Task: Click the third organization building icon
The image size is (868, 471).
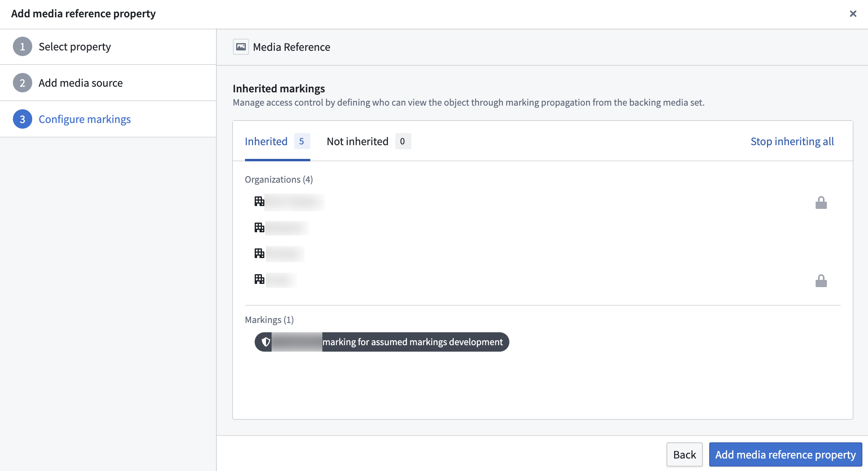Action: [259, 253]
